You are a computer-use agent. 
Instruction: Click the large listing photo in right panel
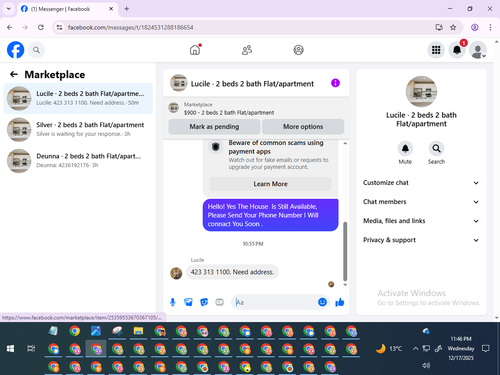[x=421, y=91]
